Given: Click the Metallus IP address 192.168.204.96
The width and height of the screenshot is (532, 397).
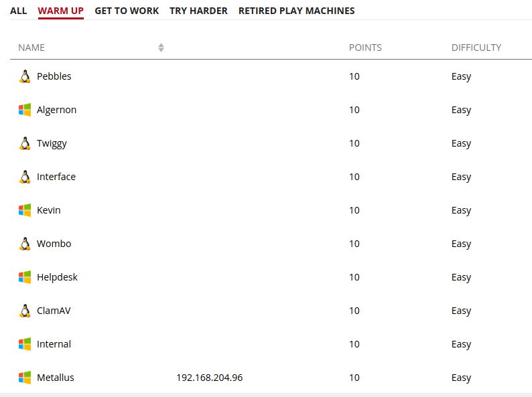Looking at the screenshot, I should coord(209,378).
